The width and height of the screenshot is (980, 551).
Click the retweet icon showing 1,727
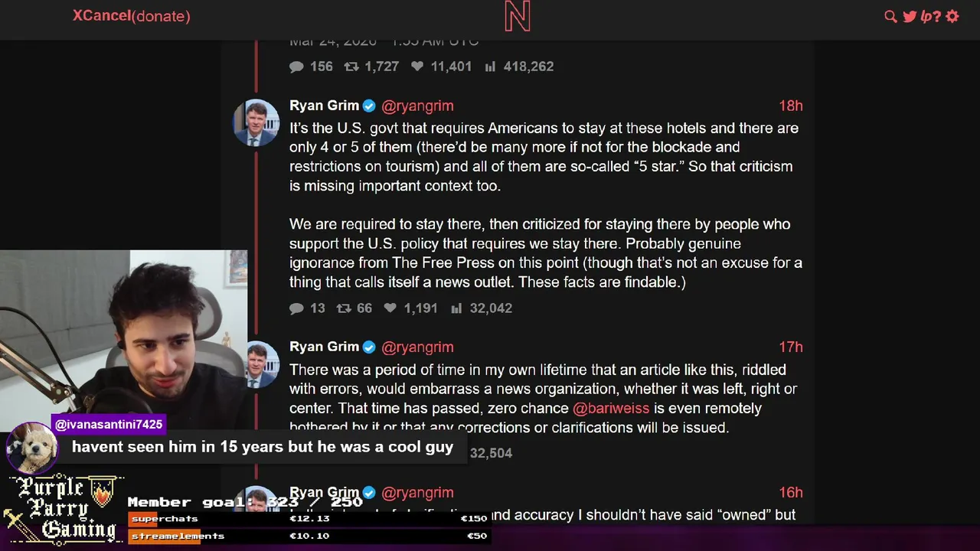tap(351, 67)
